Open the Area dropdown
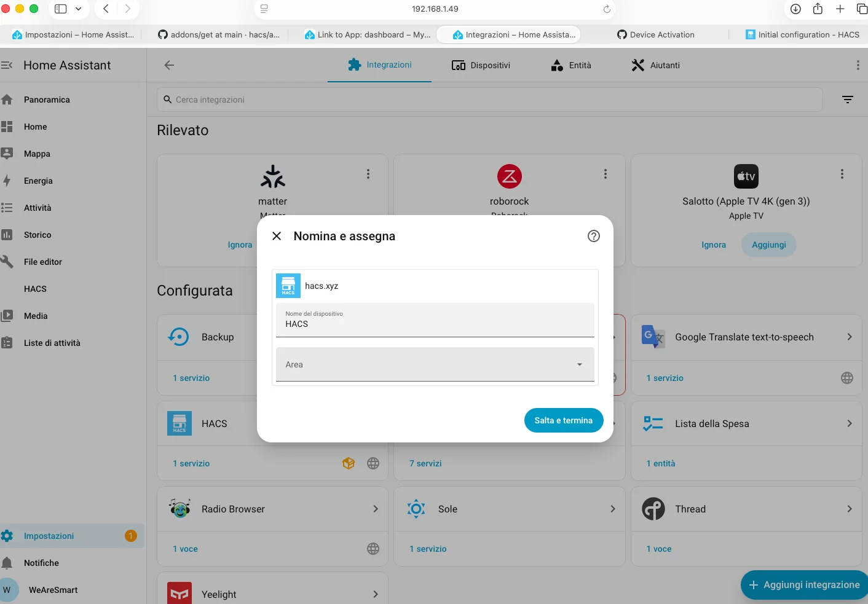Viewport: 868px width, 604px height. click(435, 364)
